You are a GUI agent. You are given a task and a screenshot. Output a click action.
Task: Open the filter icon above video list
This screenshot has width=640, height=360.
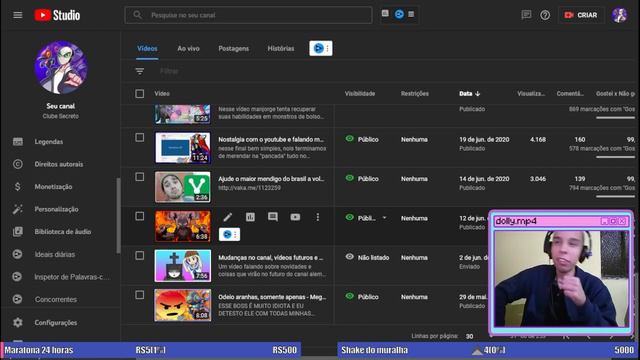[140, 71]
